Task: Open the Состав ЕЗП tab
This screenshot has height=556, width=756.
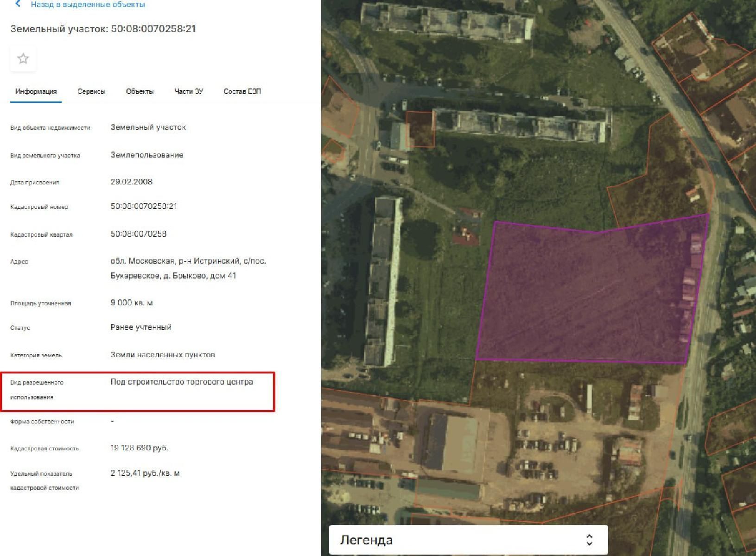Action: (242, 91)
